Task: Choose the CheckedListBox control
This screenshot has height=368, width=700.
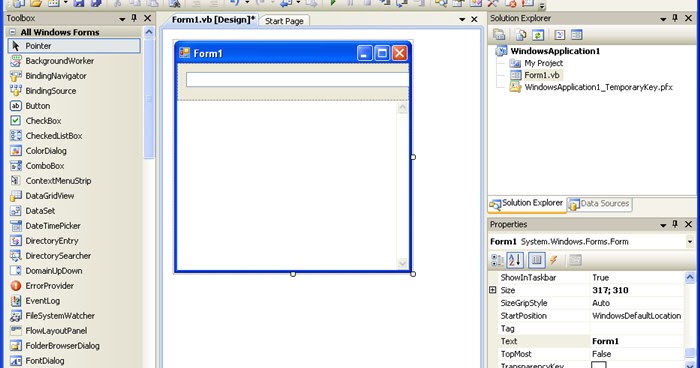Action: 74,136
